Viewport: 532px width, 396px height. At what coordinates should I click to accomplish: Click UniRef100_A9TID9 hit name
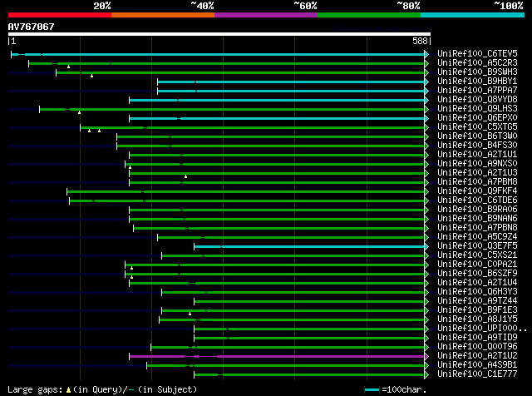pos(477,338)
